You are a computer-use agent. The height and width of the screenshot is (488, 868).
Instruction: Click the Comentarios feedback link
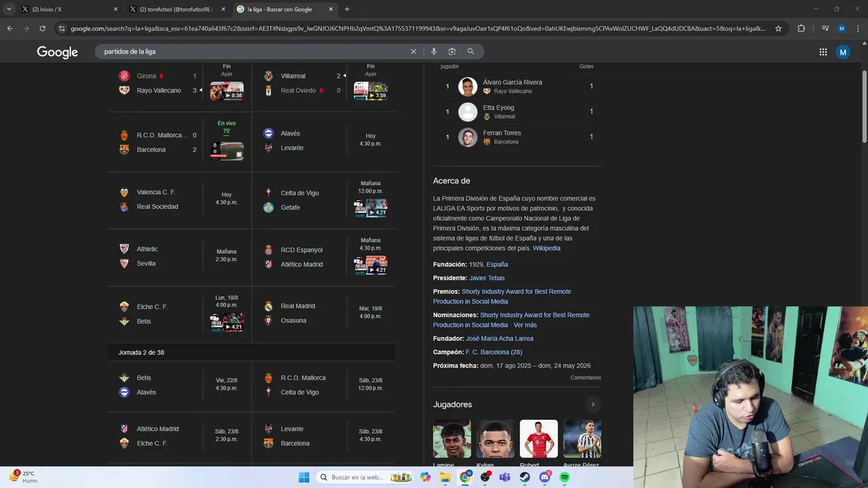pyautogui.click(x=585, y=378)
